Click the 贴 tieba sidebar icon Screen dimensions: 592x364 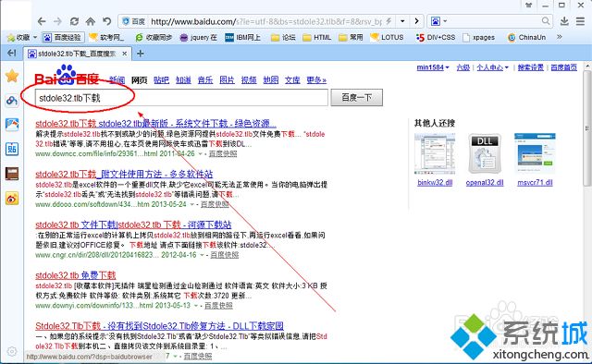tap(12, 149)
